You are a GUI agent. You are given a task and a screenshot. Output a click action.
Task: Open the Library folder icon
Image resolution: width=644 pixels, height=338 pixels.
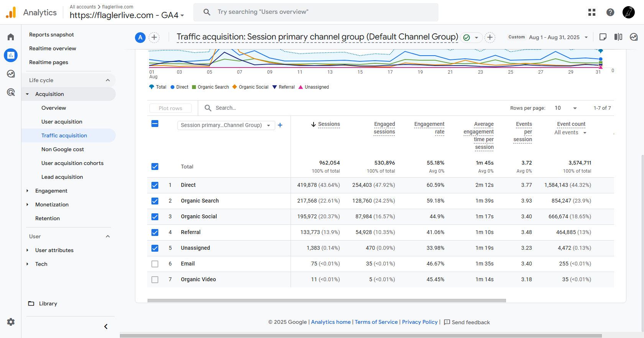click(x=31, y=303)
